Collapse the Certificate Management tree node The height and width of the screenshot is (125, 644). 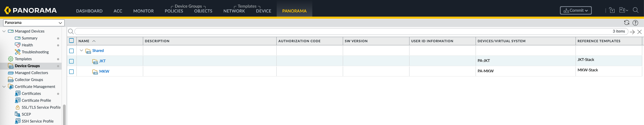pyautogui.click(x=4, y=87)
